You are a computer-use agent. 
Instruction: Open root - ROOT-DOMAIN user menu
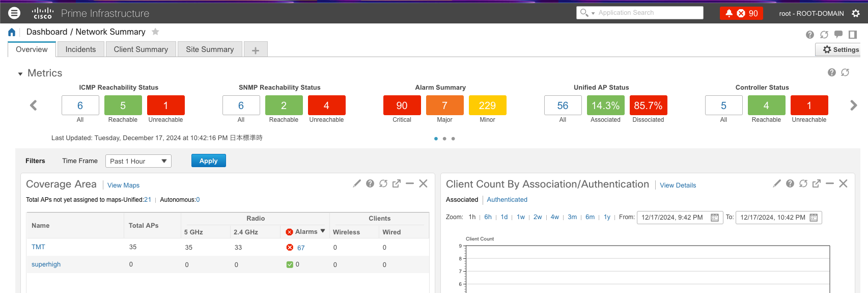point(811,13)
